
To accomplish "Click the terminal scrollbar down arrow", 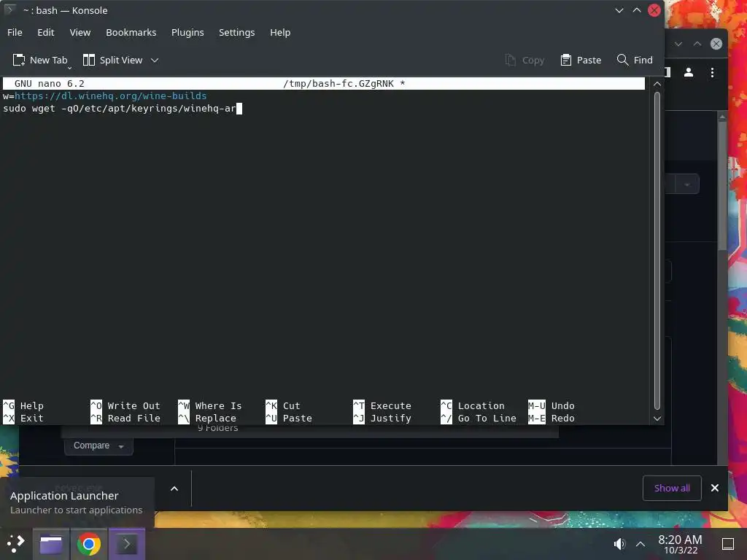I will pyautogui.click(x=657, y=419).
